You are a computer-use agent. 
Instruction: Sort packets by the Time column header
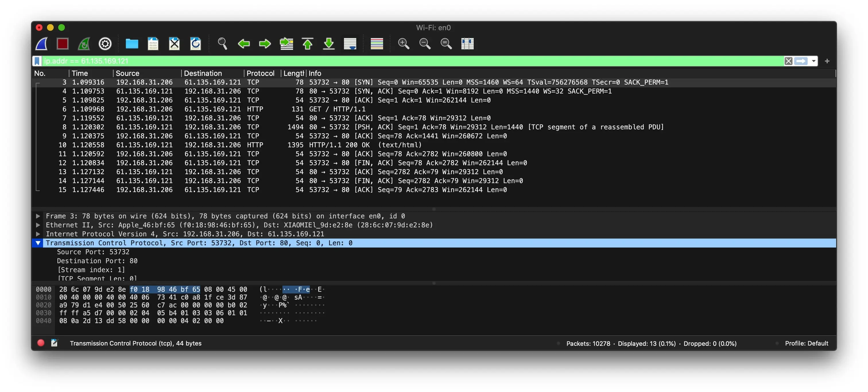[x=80, y=73]
